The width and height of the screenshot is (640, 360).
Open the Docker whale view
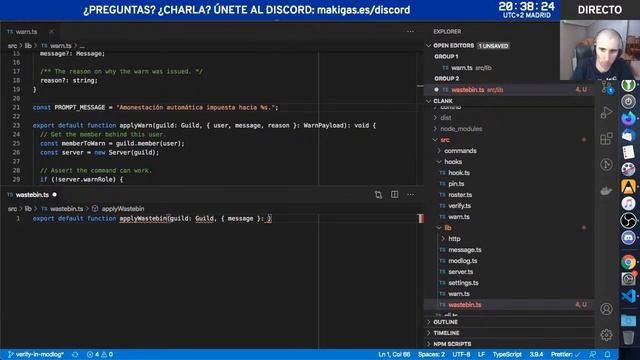coord(607,190)
